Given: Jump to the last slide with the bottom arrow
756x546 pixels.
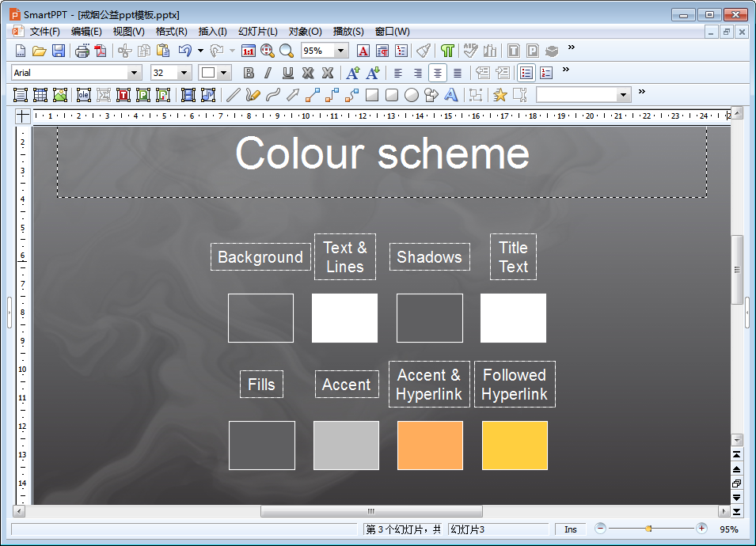Looking at the screenshot, I should tap(737, 511).
